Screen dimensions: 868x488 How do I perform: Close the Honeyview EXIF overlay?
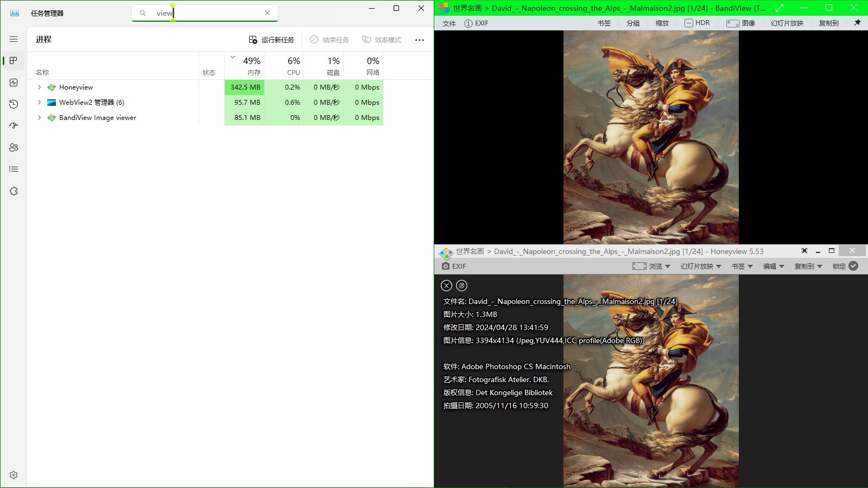click(x=446, y=286)
